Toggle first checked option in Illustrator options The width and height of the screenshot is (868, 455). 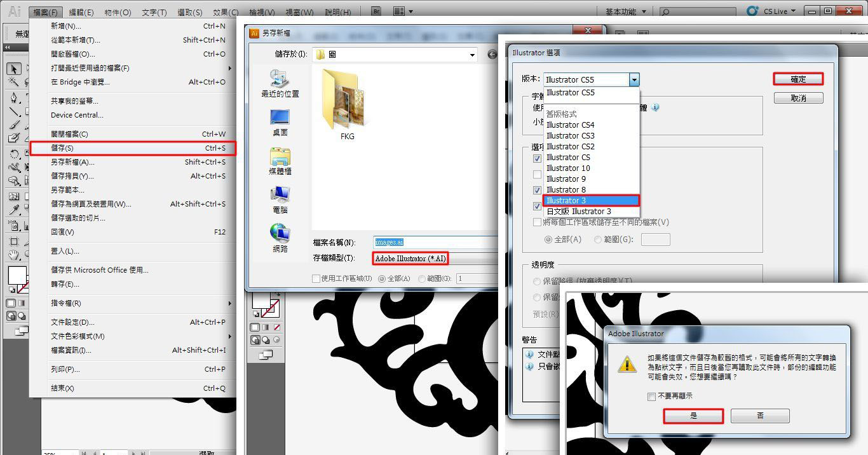pos(538,158)
